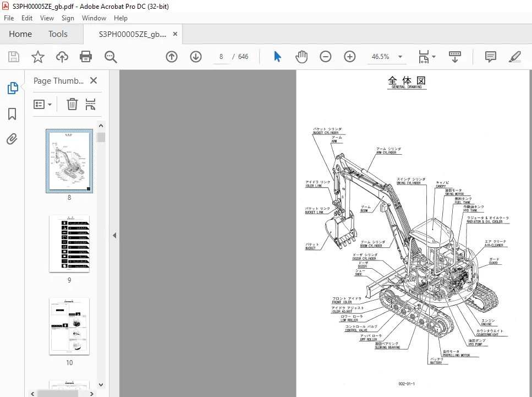Click the Read mode scrolling icon

454,57
